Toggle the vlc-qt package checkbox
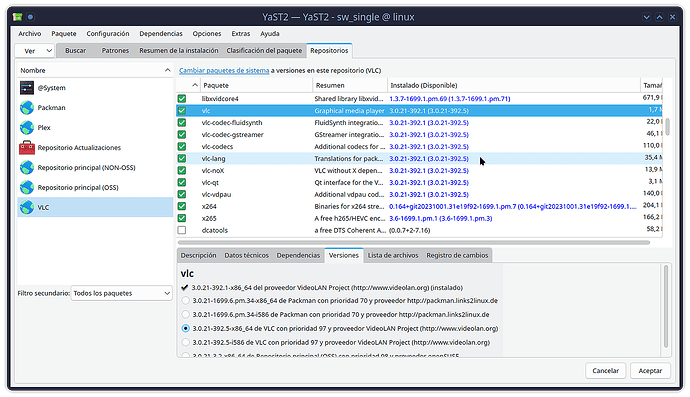 pyautogui.click(x=182, y=182)
